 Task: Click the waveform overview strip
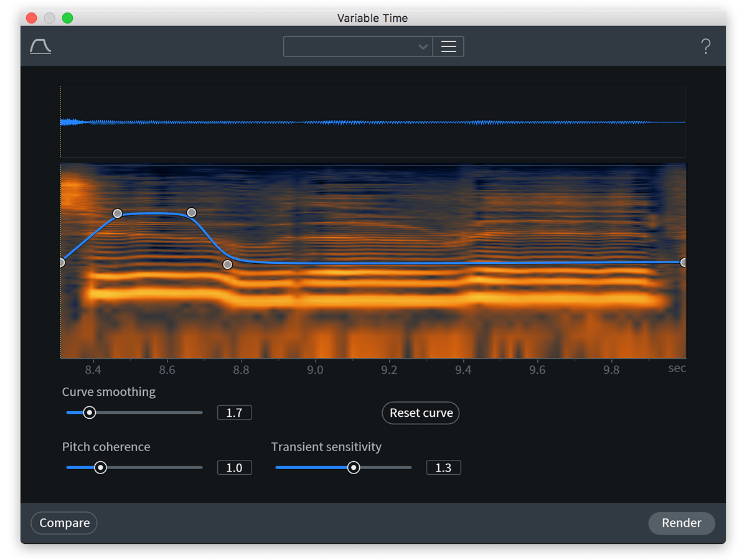[x=372, y=121]
